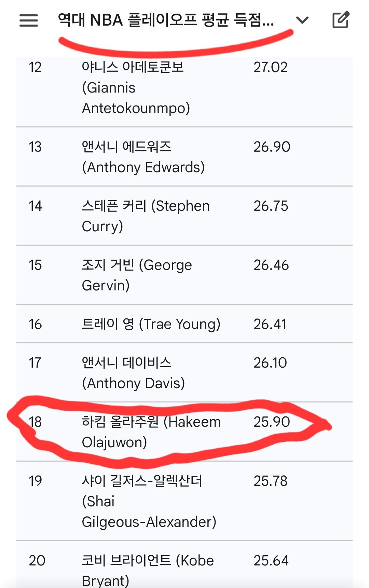The width and height of the screenshot is (369, 588).
Task: Click the 27.02 scoring average value
Action: (270, 67)
